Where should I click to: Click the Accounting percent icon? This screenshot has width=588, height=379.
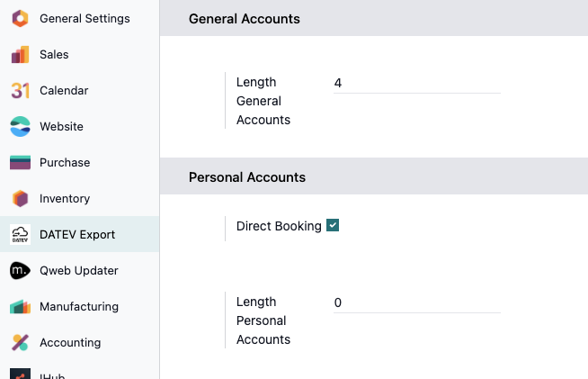21,343
